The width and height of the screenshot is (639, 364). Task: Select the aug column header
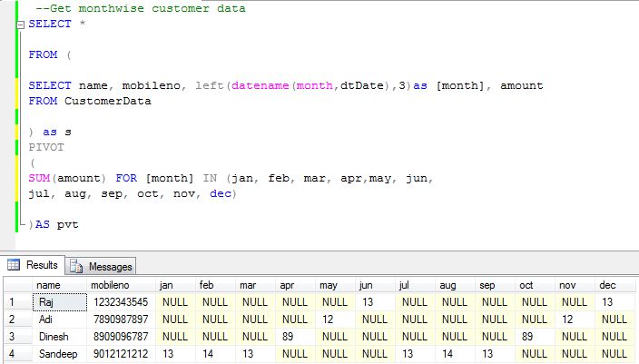tap(455, 285)
